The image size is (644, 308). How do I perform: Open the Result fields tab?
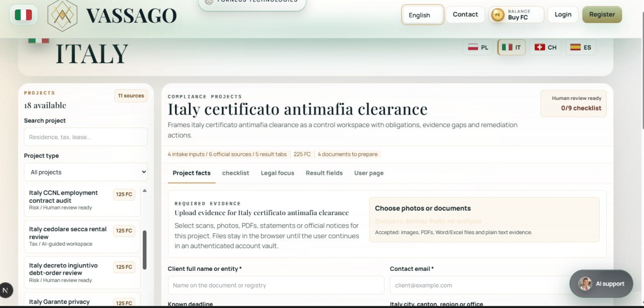tap(324, 173)
